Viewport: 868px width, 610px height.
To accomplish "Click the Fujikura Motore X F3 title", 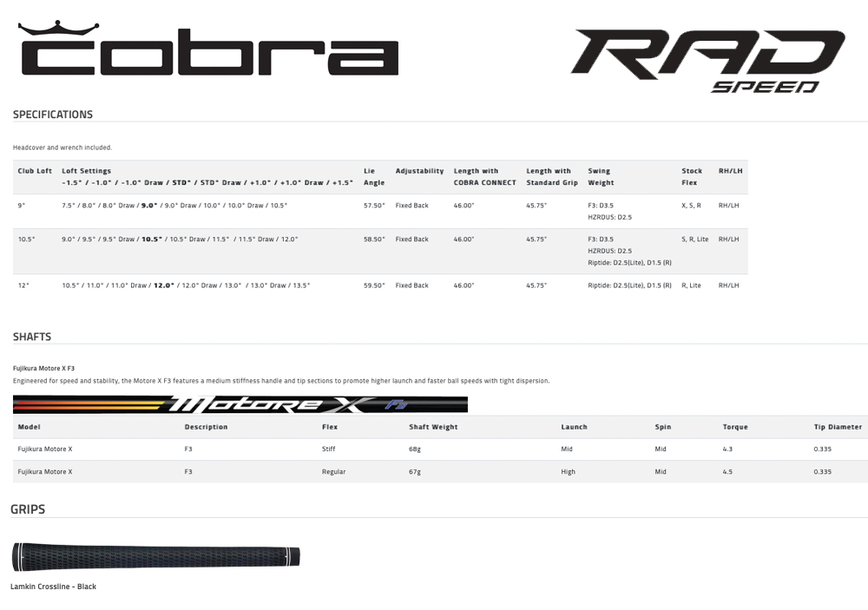I will pos(43,368).
